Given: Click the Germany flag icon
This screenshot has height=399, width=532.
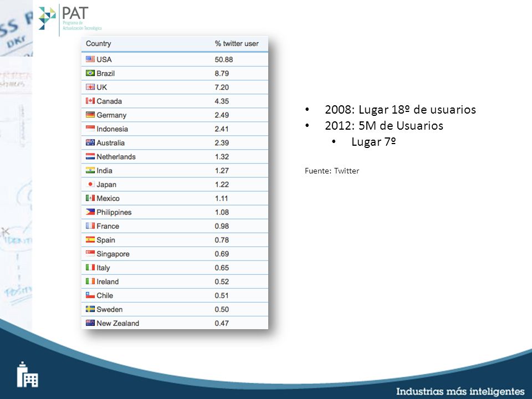Looking at the screenshot, I should pos(90,115).
